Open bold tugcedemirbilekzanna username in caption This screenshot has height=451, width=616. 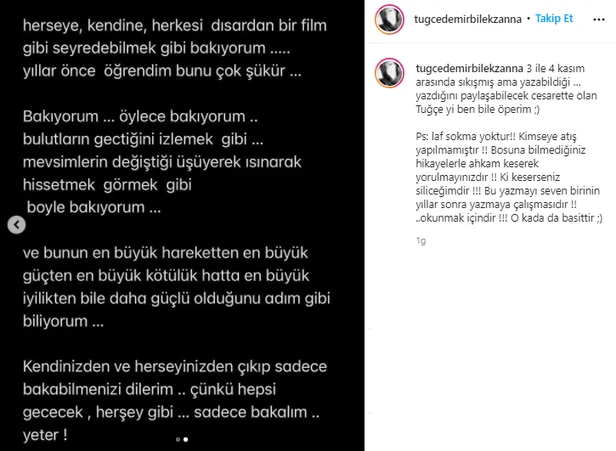469,68
